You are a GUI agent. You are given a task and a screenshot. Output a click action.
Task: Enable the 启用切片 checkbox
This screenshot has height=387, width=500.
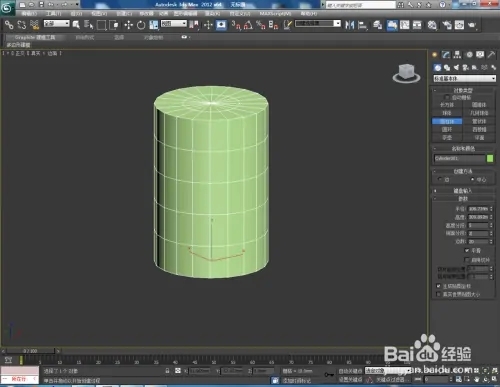tap(467, 260)
